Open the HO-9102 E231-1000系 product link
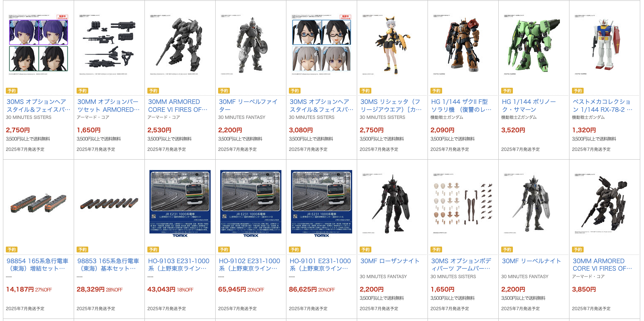Viewport: 644px width, 321px height. coord(249,265)
